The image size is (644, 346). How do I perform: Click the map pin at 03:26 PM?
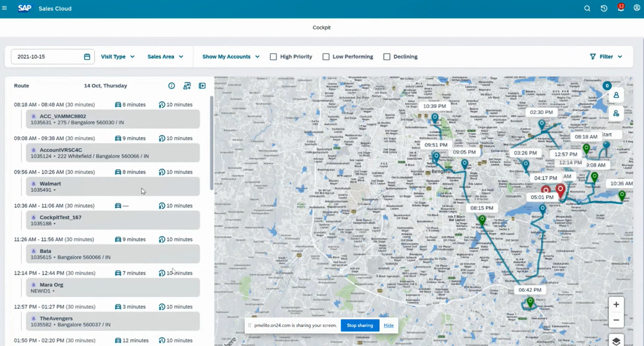(x=526, y=165)
